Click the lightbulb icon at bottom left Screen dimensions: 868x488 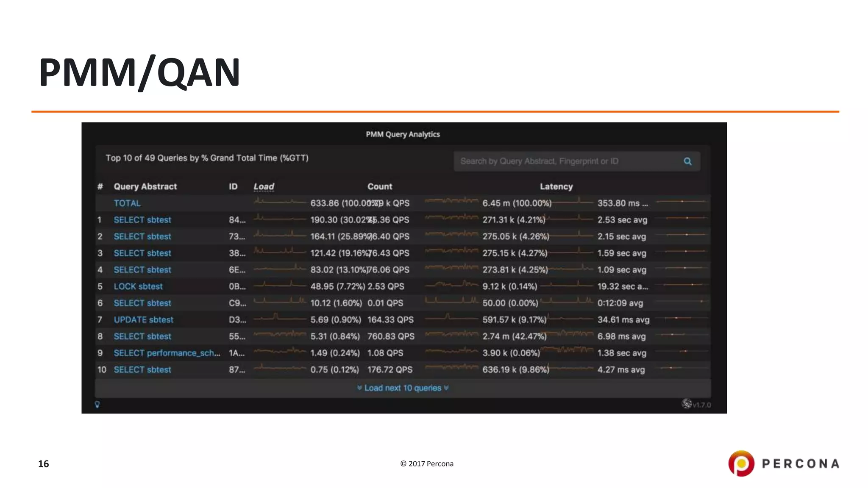click(97, 405)
